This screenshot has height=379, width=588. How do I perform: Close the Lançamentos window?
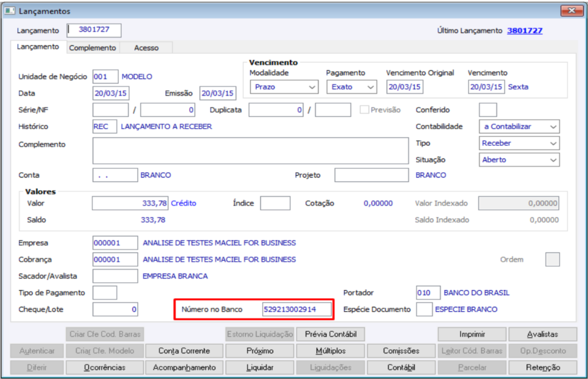(571, 10)
